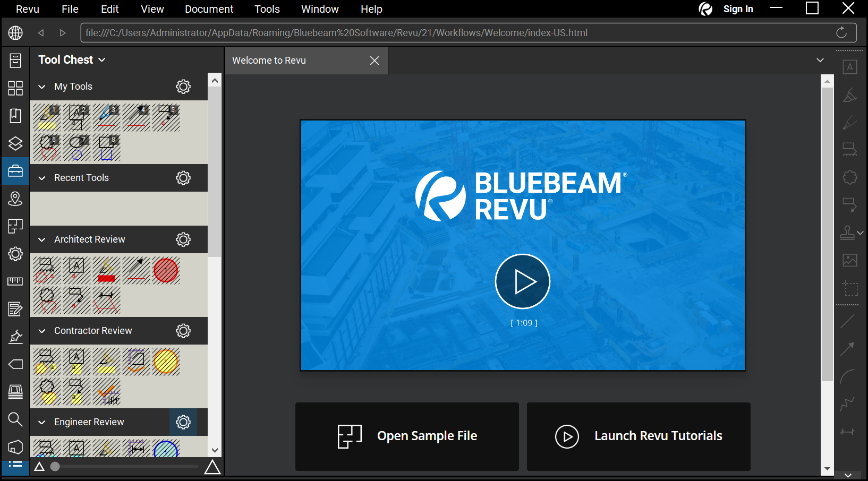
Task: Pick red circle stamp in Architect Review
Action: 166,270
